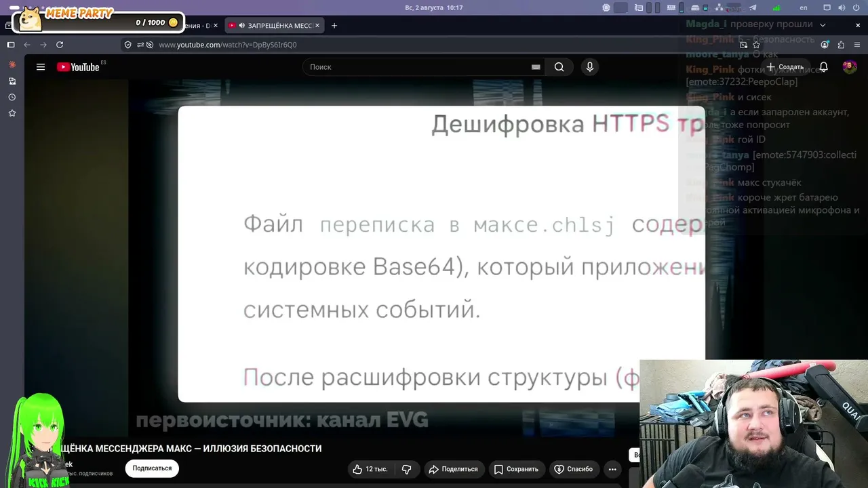Open the sidebar history clock icon
The image size is (868, 488).
click(x=12, y=97)
